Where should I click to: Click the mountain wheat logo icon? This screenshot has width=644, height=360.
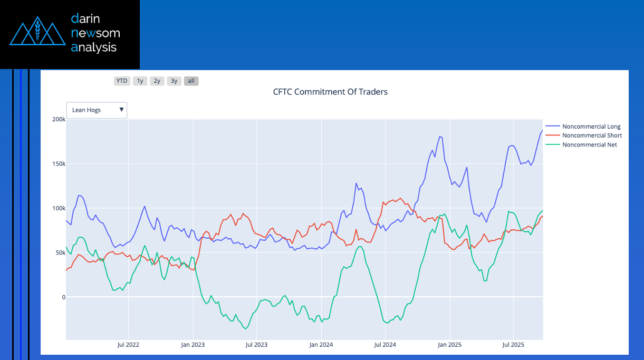(x=37, y=32)
